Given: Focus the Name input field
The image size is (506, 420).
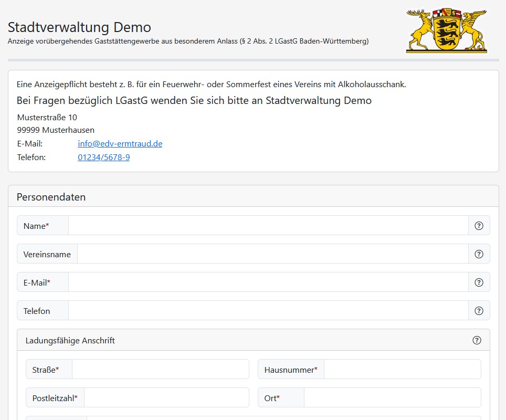Looking at the screenshot, I should pos(268,226).
